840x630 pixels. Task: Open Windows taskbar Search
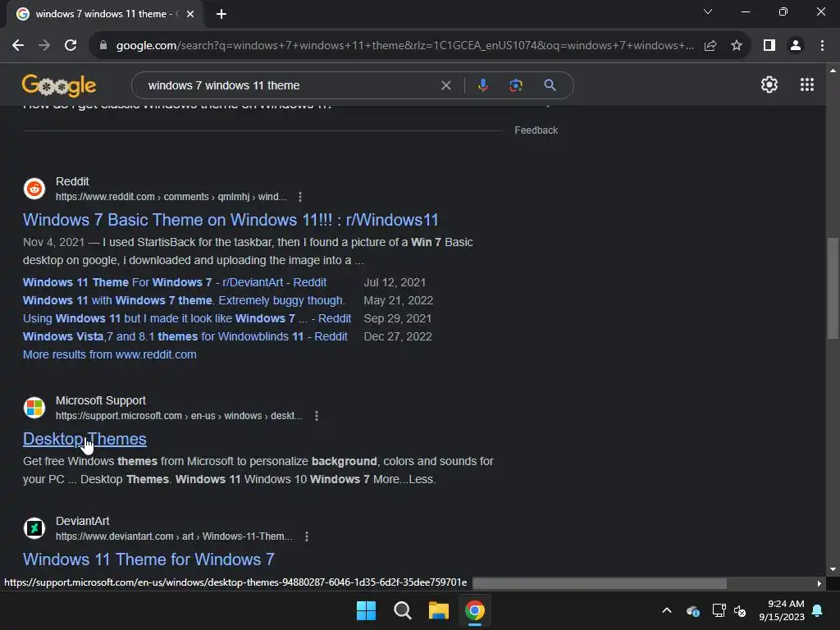pyautogui.click(x=402, y=610)
